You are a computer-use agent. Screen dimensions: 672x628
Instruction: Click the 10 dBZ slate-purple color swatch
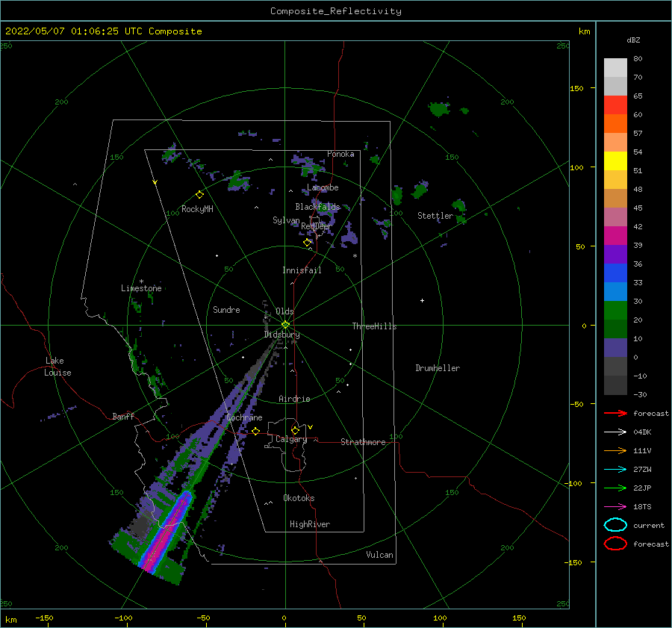[x=615, y=348]
